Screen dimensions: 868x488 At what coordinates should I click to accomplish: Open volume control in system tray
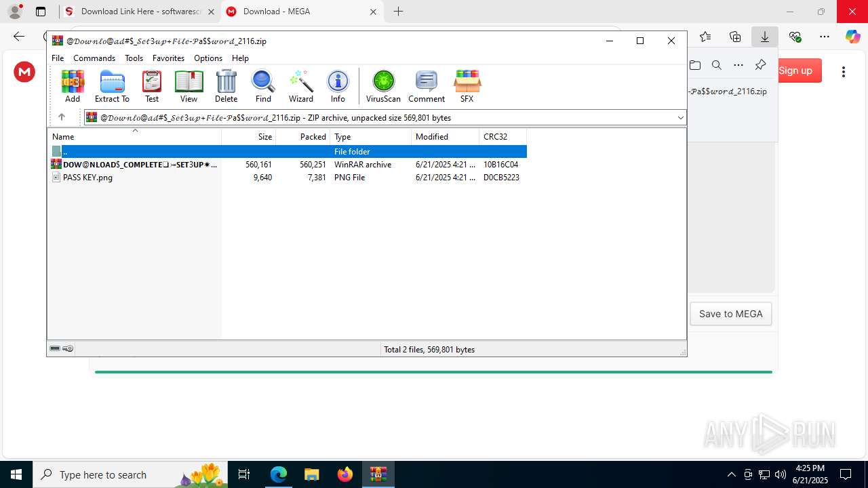point(780,474)
